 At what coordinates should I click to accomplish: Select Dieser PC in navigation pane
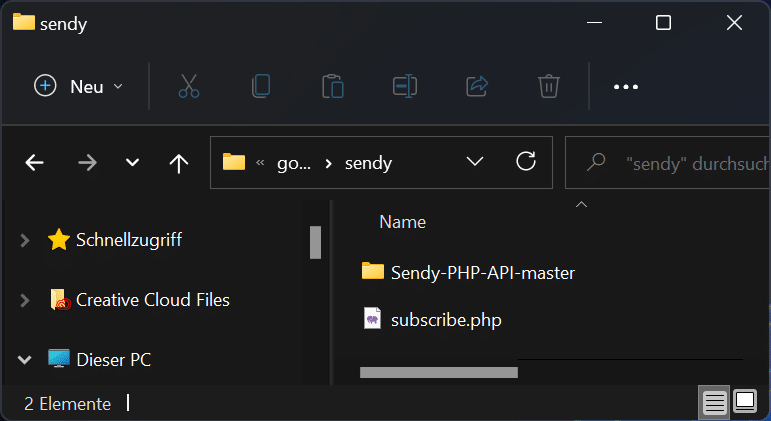click(114, 360)
